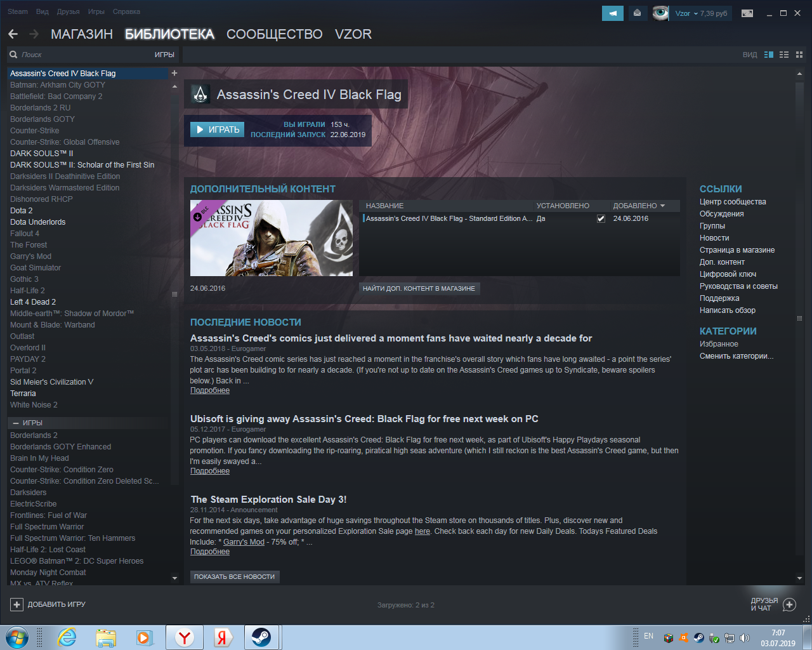Click the Steam taskbar icon

(261, 637)
